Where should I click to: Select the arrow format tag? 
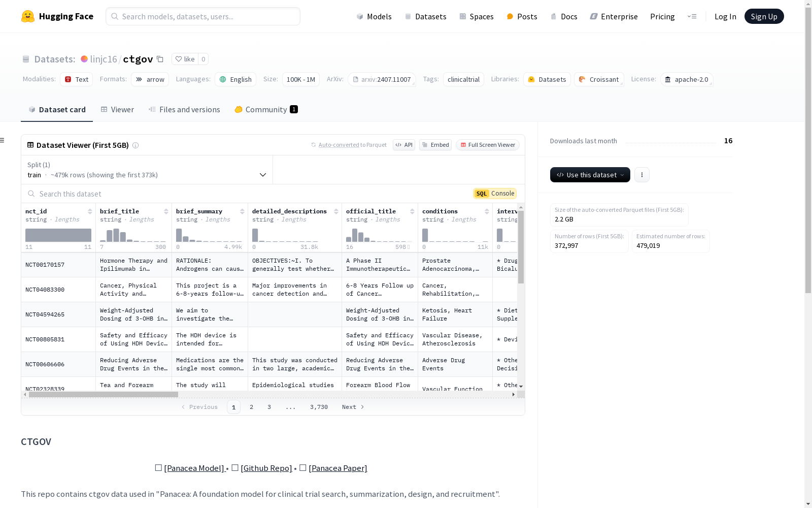tap(150, 79)
